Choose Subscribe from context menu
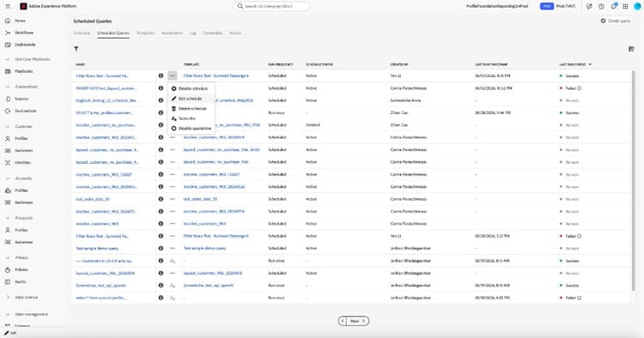This screenshot has width=644, height=338. click(190, 118)
